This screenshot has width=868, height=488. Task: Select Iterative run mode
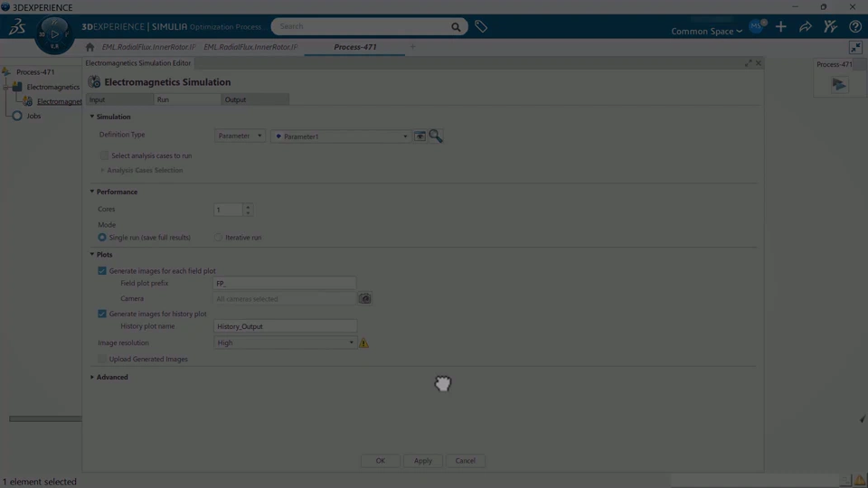pyautogui.click(x=218, y=238)
